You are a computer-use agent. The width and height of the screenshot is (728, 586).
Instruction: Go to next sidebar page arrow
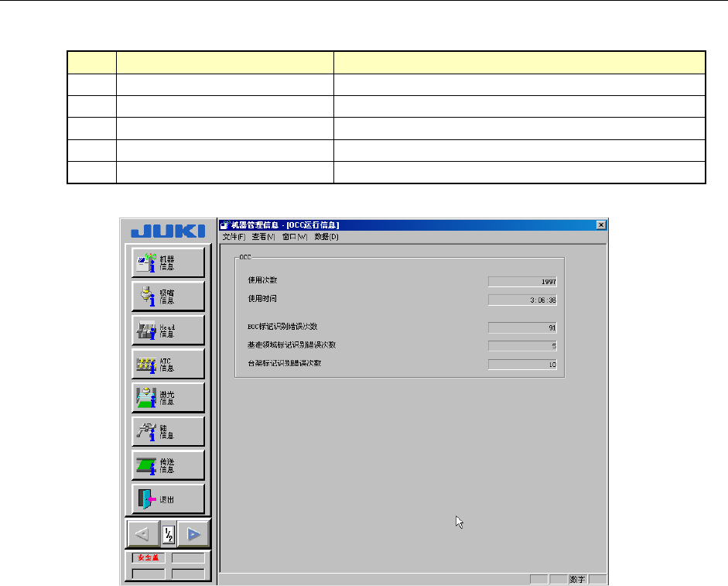(x=193, y=534)
